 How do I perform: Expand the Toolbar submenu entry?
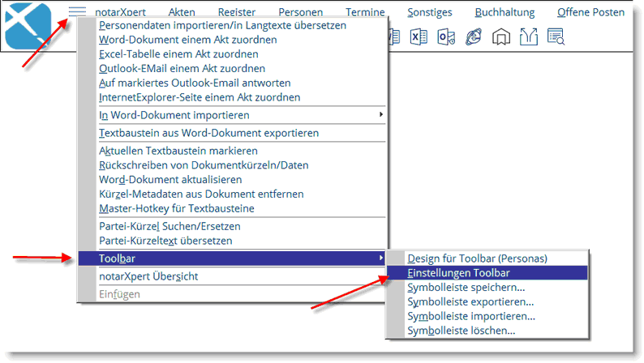pyautogui.click(x=232, y=258)
